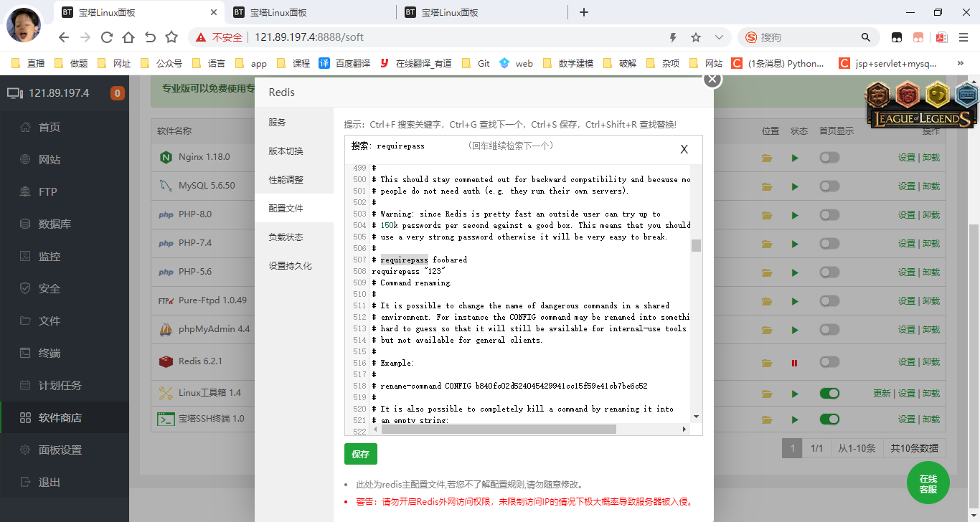Disable Linux工具箱 homepage display switch

(829, 393)
